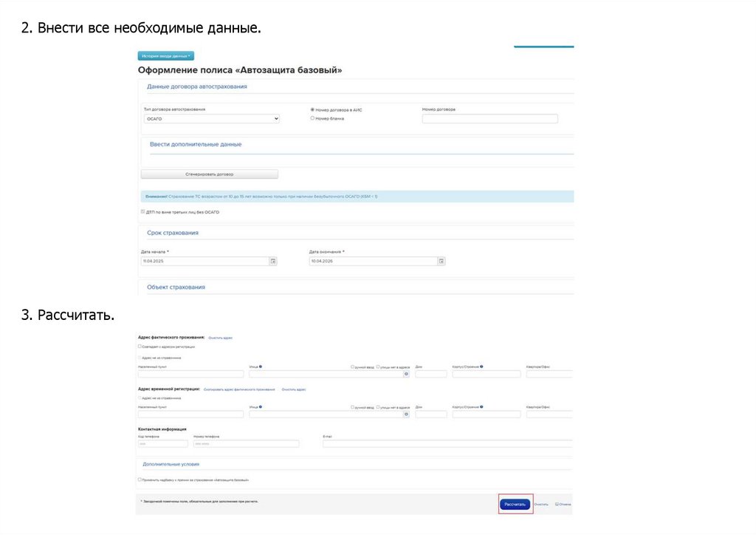The width and height of the screenshot is (756, 535).
Task: Select radio option Номер бланка
Action: [312, 118]
